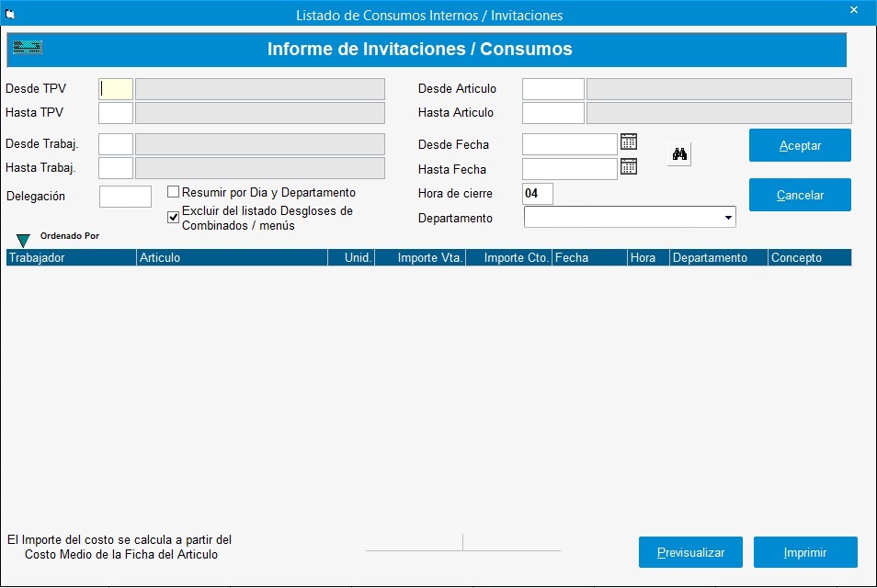Uncheck Excluir del listado Desgloses de Combinados
Screen dimensions: 877x588
[172, 216]
